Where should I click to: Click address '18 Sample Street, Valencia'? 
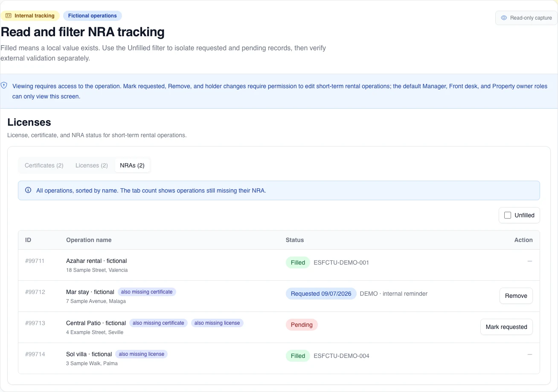click(x=97, y=270)
